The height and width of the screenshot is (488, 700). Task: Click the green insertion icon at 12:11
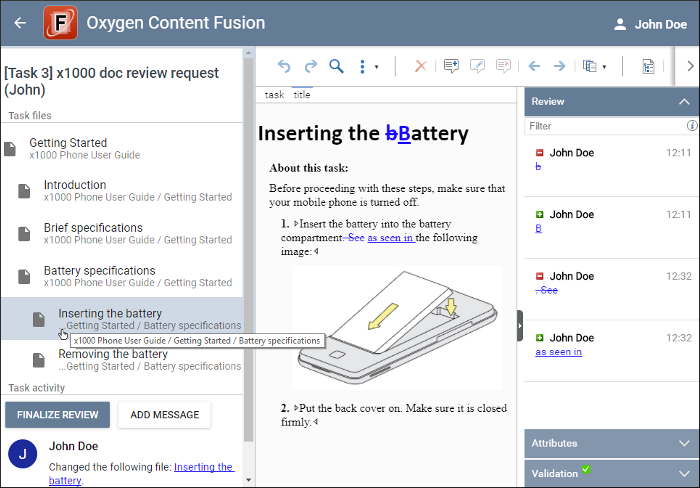[540, 214]
